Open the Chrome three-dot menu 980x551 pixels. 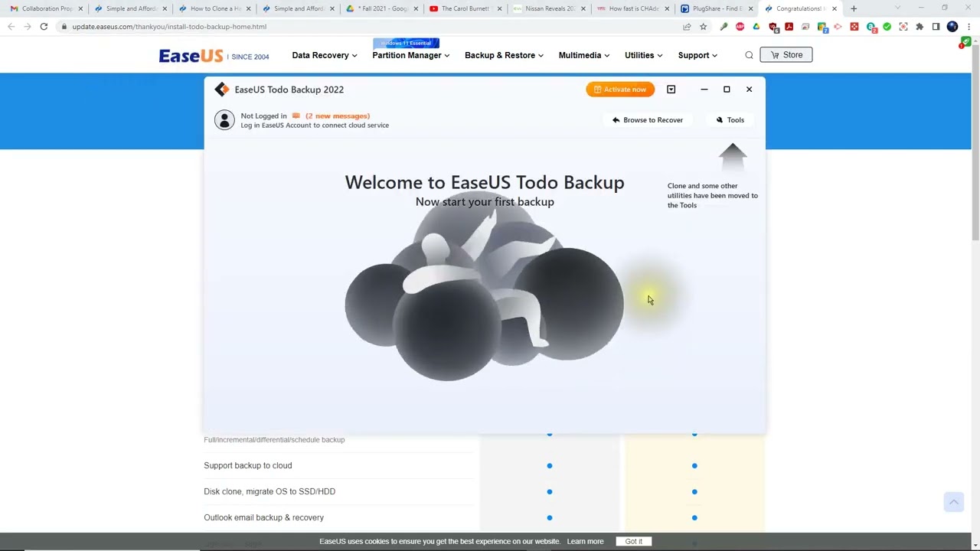(x=969, y=27)
